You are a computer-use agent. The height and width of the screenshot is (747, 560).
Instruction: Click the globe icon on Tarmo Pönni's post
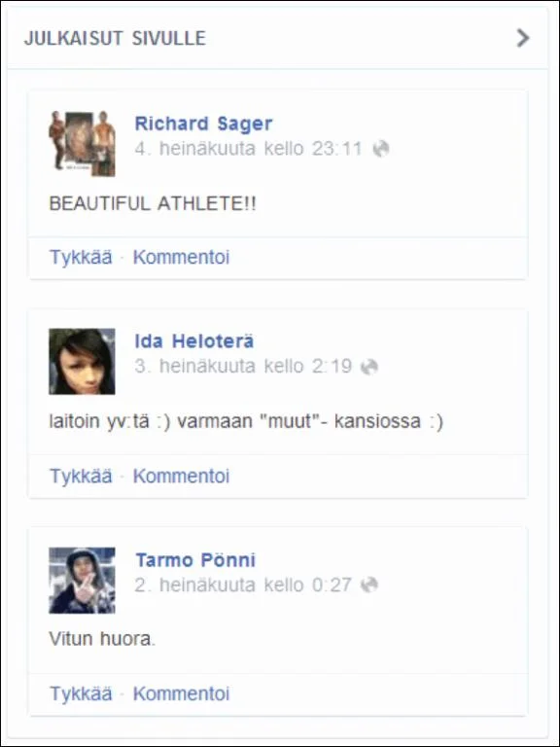point(369,585)
